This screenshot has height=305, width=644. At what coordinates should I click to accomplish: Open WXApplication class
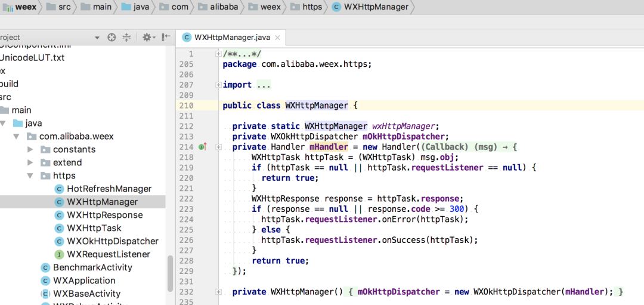tap(84, 281)
